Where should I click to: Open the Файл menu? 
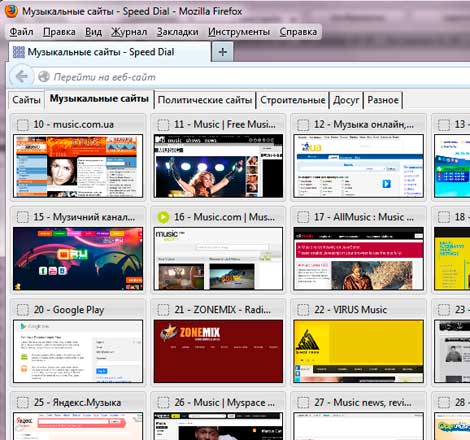[x=21, y=32]
